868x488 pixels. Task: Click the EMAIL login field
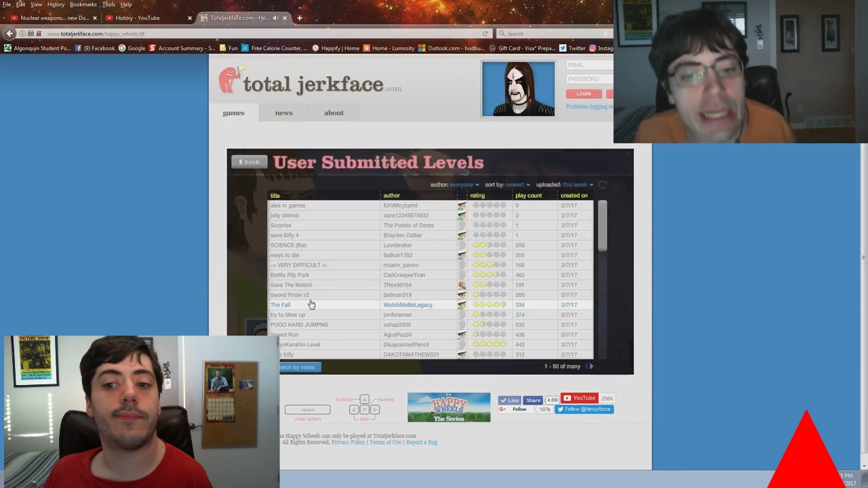[590, 65]
